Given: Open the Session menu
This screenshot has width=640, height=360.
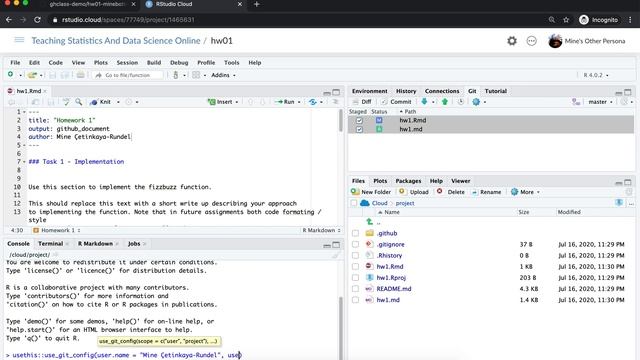Looking at the screenshot, I should (x=127, y=62).
